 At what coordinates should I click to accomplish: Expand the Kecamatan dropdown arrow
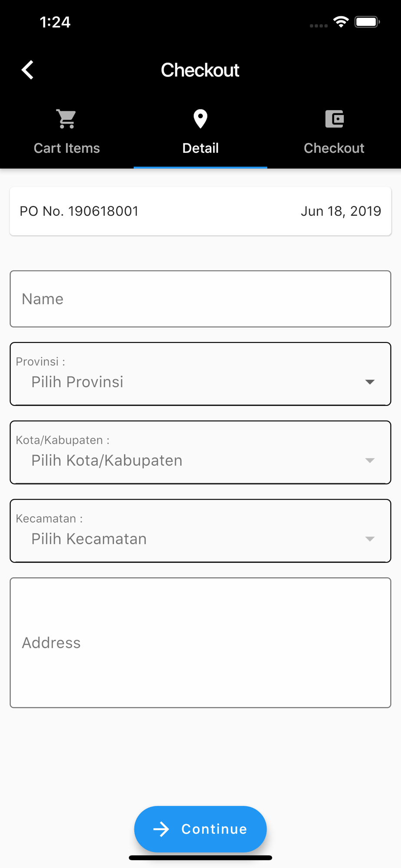point(370,539)
